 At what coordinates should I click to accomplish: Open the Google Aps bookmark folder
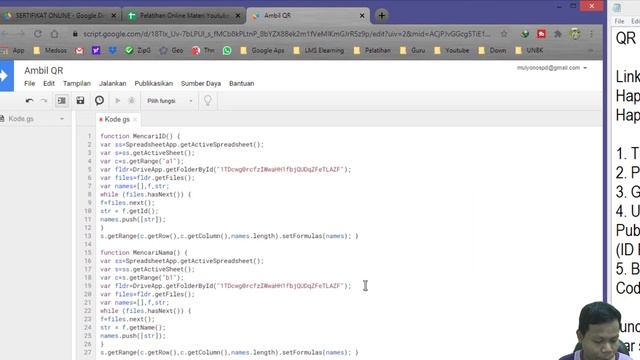(262, 51)
